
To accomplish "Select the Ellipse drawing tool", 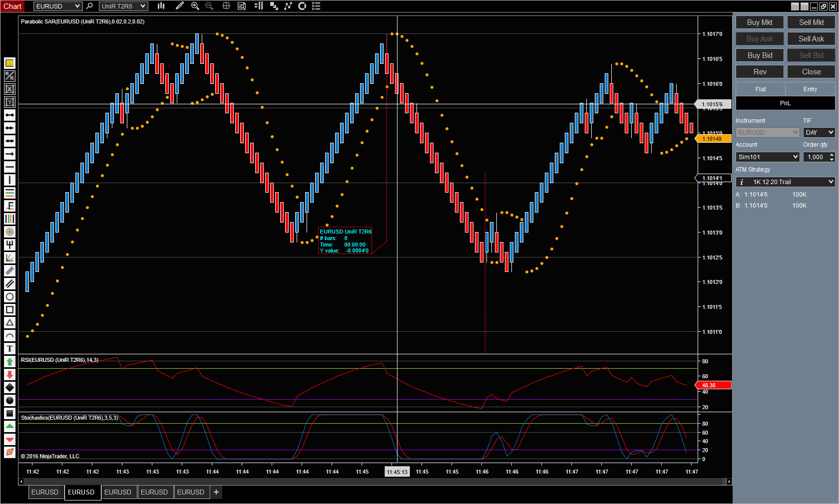I will [9, 296].
